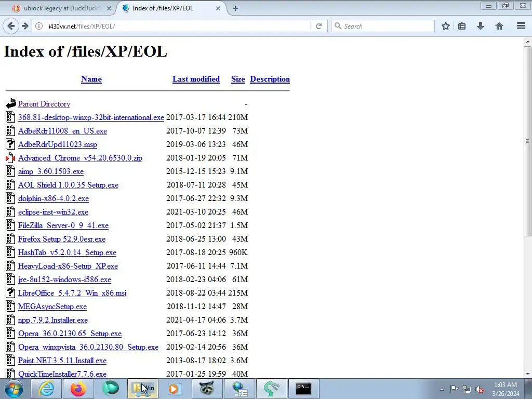Click the vertical scrollbar thumb
The image size is (532, 399).
528,141
